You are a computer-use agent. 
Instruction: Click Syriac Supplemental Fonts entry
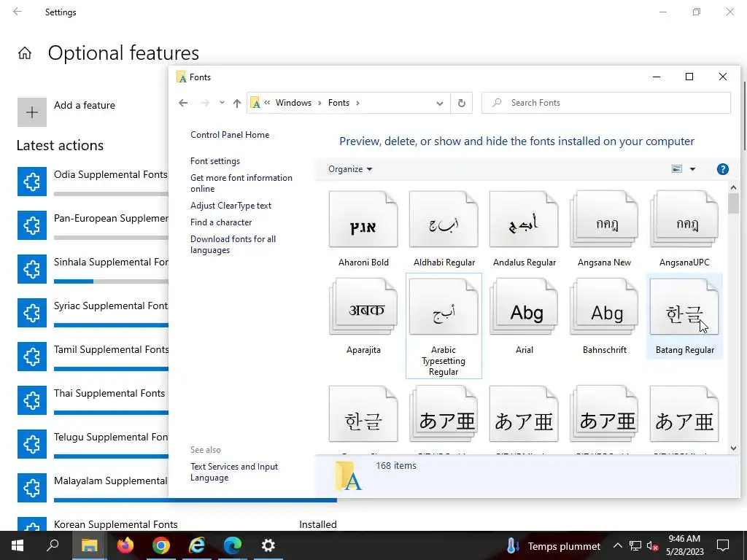(93, 313)
